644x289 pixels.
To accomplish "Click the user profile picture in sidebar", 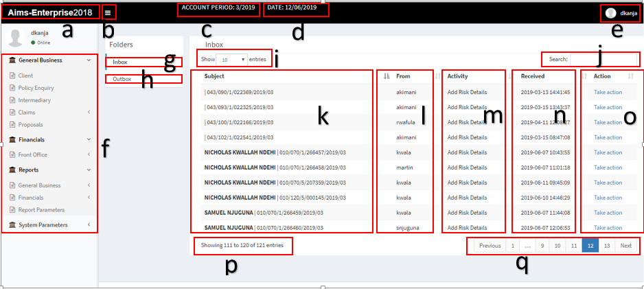I will coord(16,37).
